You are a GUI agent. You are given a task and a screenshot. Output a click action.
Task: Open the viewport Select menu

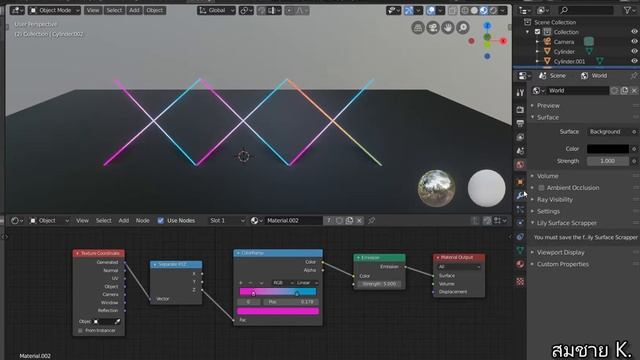(114, 10)
